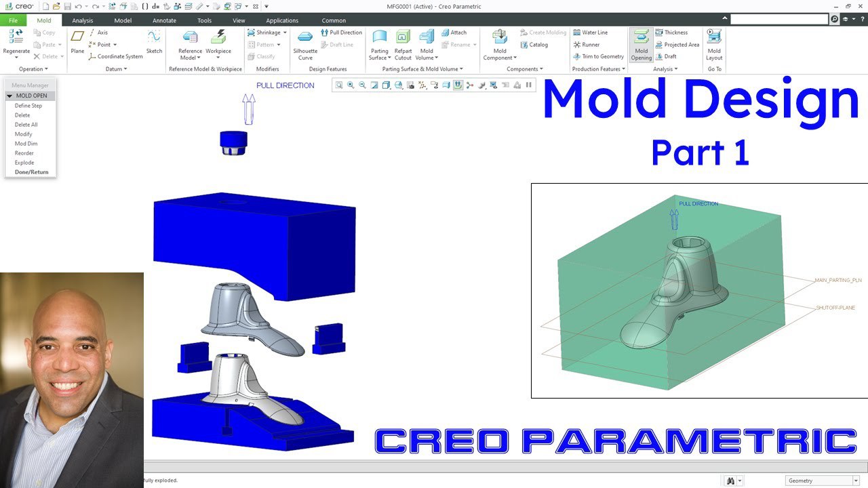
Task: Click the Water Line button
Action: point(590,33)
